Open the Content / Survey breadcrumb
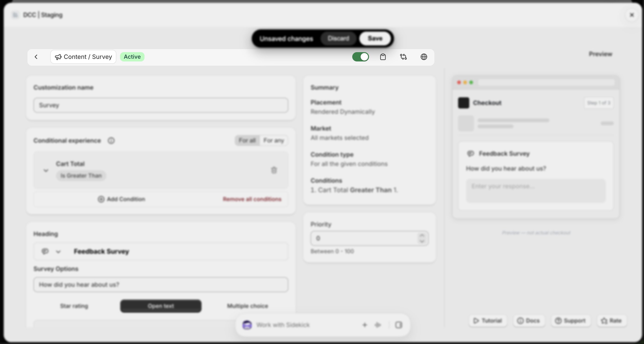This screenshot has height=344, width=644. tap(83, 57)
